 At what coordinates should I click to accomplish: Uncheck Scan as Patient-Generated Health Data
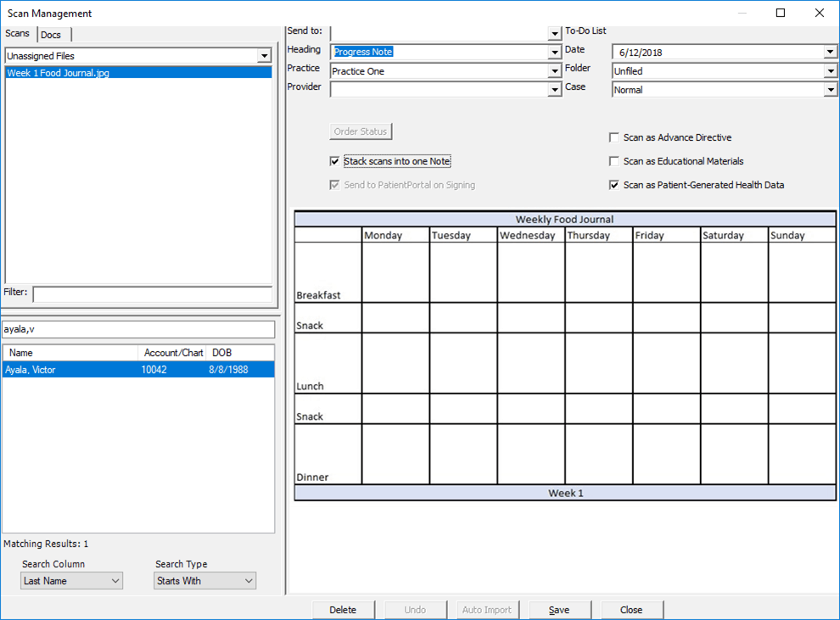pos(614,185)
